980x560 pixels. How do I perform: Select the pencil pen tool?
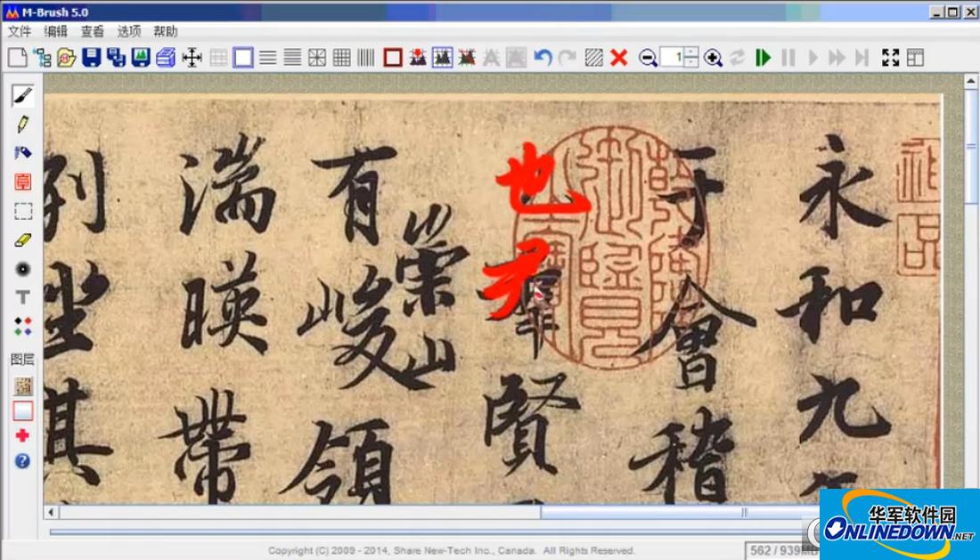pos(23,124)
